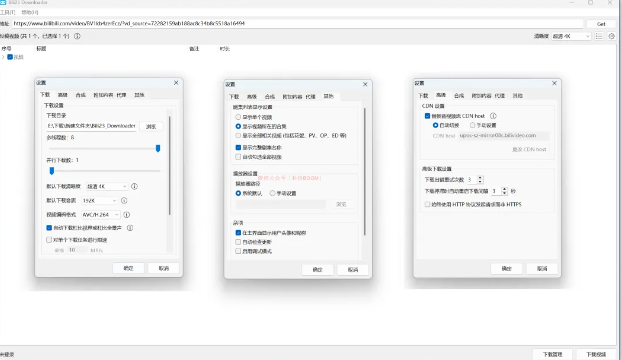
Task: Switch to 下载 tab in middle settings dialog
Action: [x=234, y=96]
